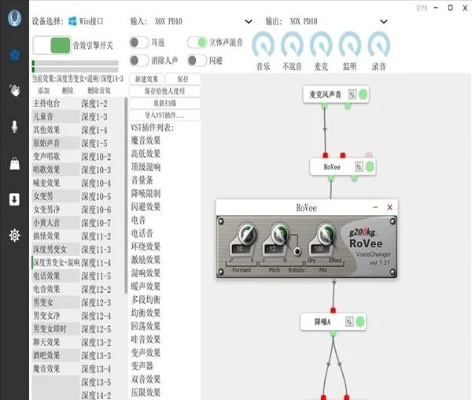Click the Formant knob in RoVee

click(x=247, y=234)
